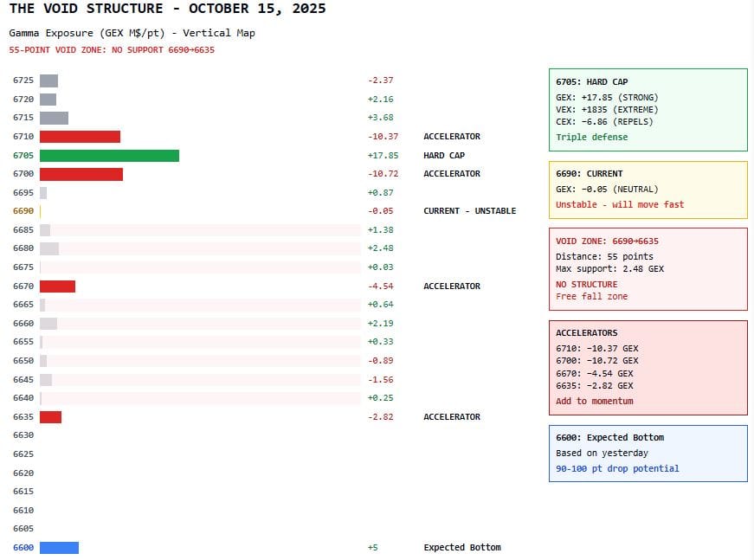Click the red 6700 accelerator bar
The image size is (754, 560).
coord(82,173)
